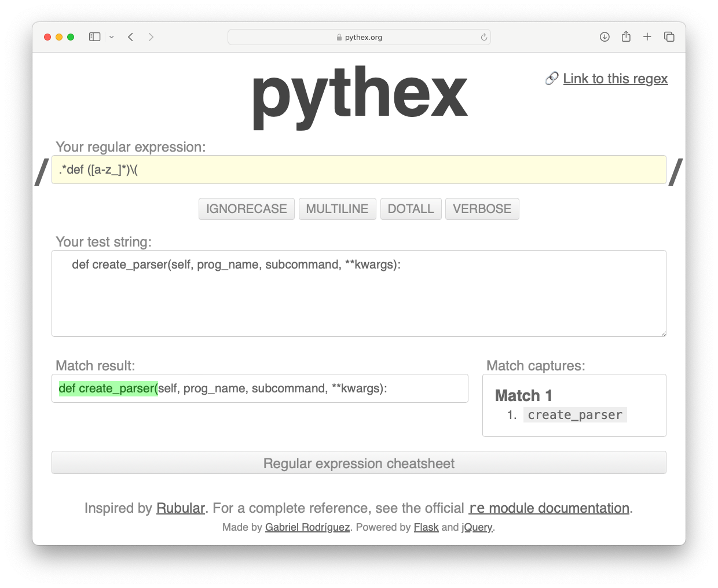Go back with the back arrow
718x588 pixels.
tap(131, 37)
